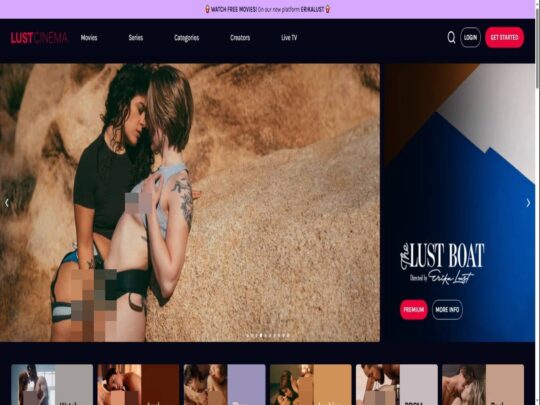Go to previous slide with left arrow
This screenshot has height=405, width=540.
pyautogui.click(x=7, y=203)
